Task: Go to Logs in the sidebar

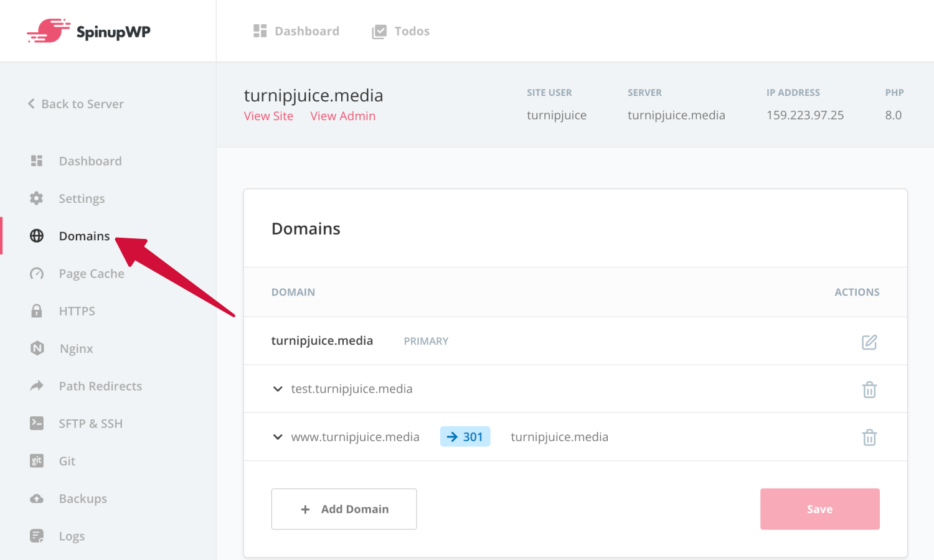Action: [72, 536]
